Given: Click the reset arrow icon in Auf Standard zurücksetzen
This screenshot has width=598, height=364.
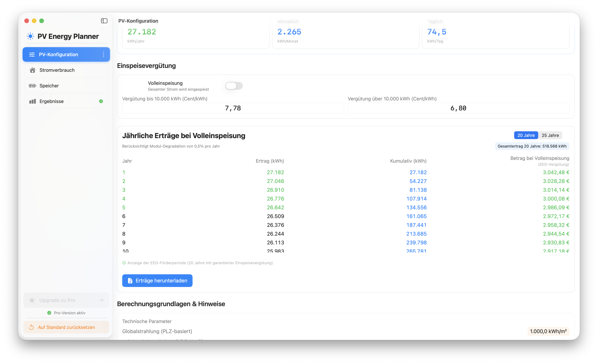Looking at the screenshot, I should pos(31,327).
